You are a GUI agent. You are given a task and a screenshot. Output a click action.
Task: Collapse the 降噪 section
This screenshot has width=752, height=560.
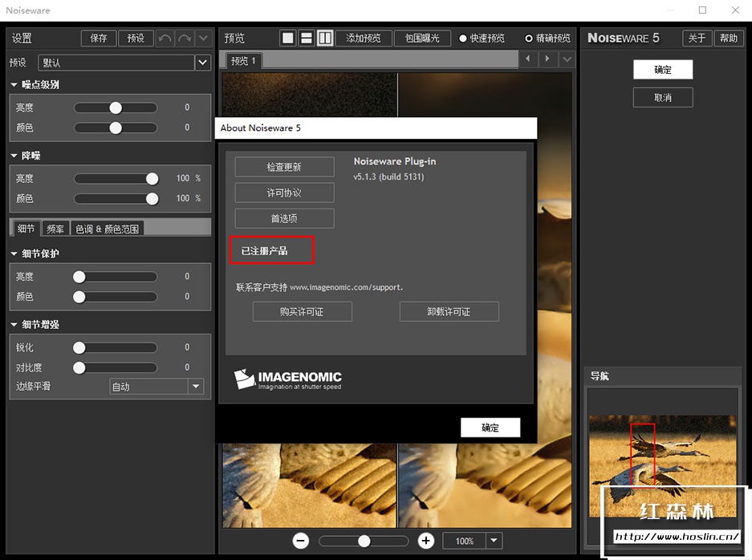[x=14, y=156]
